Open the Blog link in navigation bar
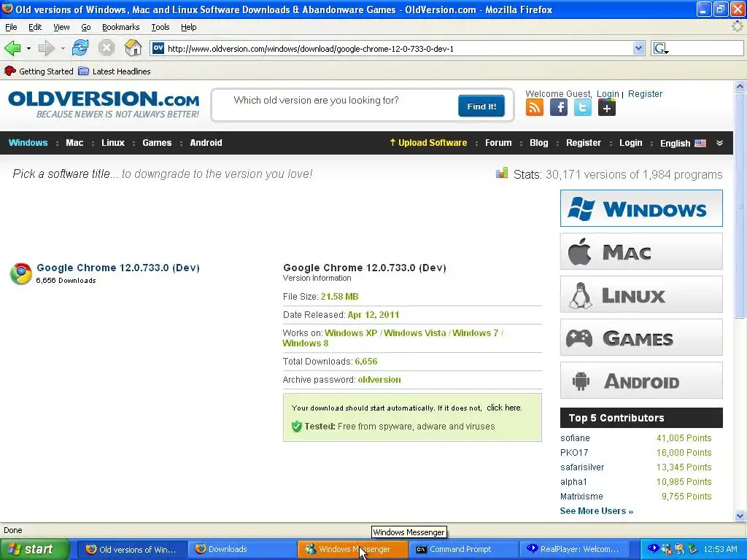The height and width of the screenshot is (560, 747). (539, 143)
